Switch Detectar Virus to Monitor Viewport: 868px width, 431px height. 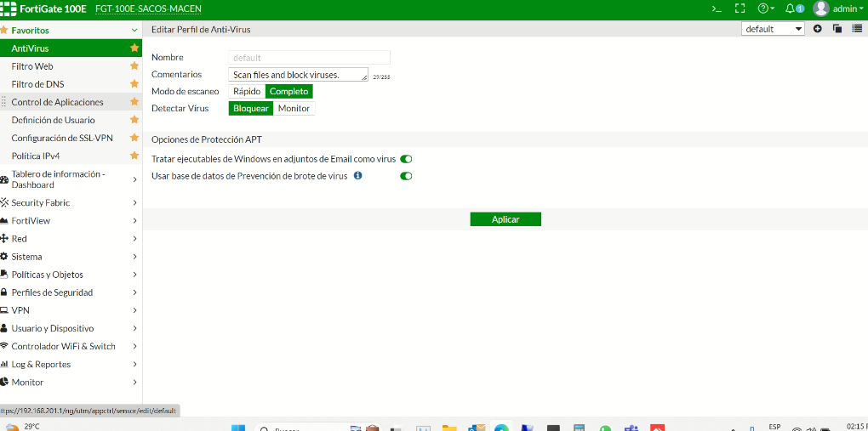[294, 108]
